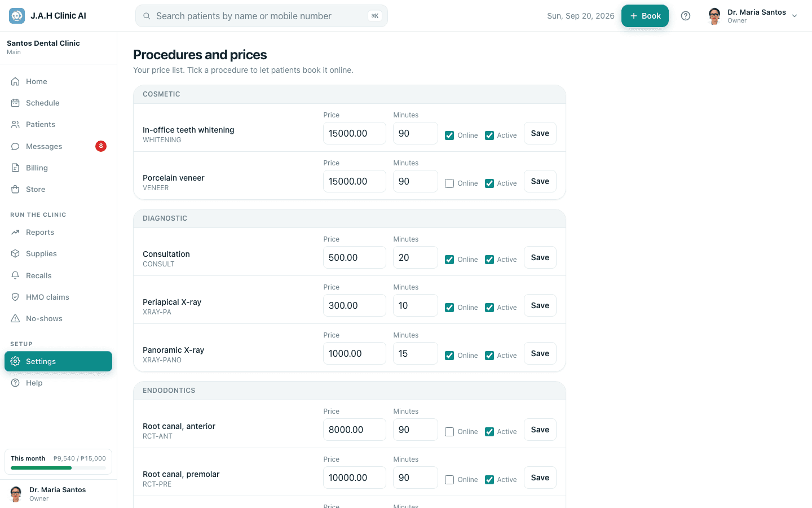Click the Recalls bell icon
This screenshot has height=508, width=812.
click(15, 275)
